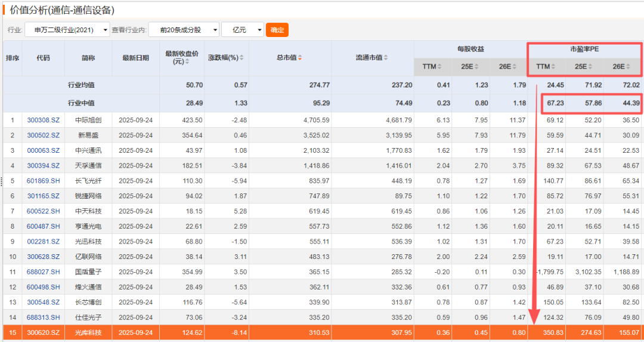Click 流通市值 value 1,770.83
Image resolution: width=644 pixels, height=342 pixels.
click(x=399, y=150)
